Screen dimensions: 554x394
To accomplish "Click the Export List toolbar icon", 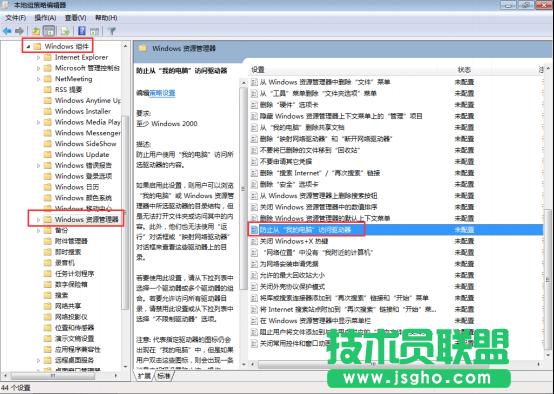I will tap(65, 31).
